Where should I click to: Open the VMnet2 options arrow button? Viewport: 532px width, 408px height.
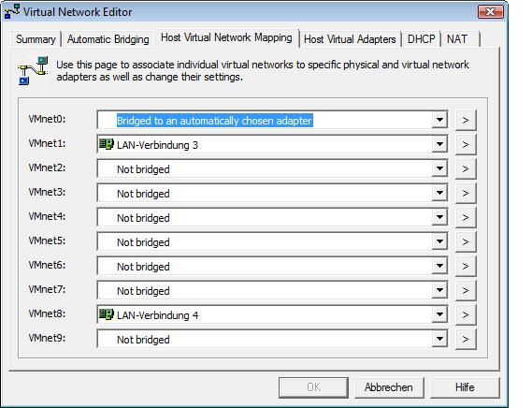coord(466,168)
